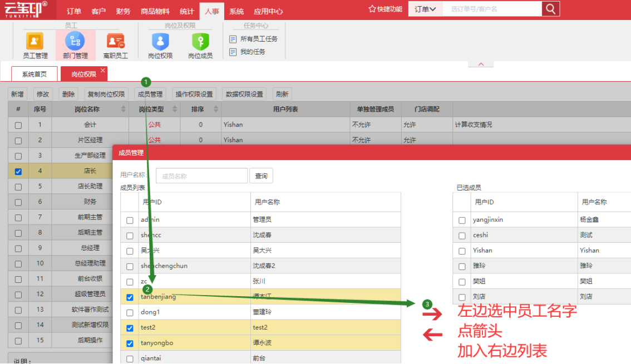Viewport: 631px width, 364px height.
Task: Focus the 成员名称 input field
Action: coord(201,176)
